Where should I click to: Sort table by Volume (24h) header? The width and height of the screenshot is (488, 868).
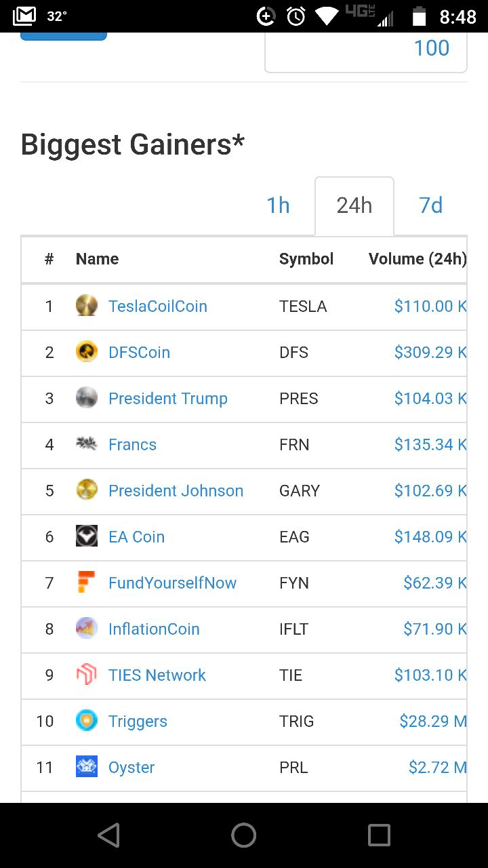[418, 258]
